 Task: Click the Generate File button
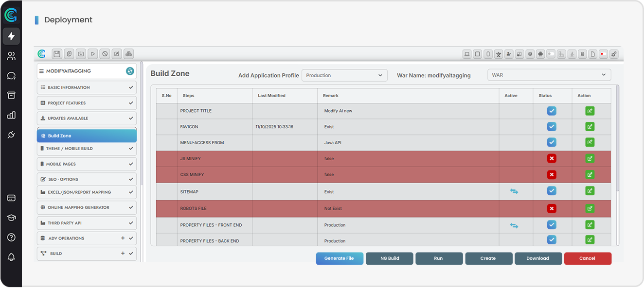(x=340, y=258)
